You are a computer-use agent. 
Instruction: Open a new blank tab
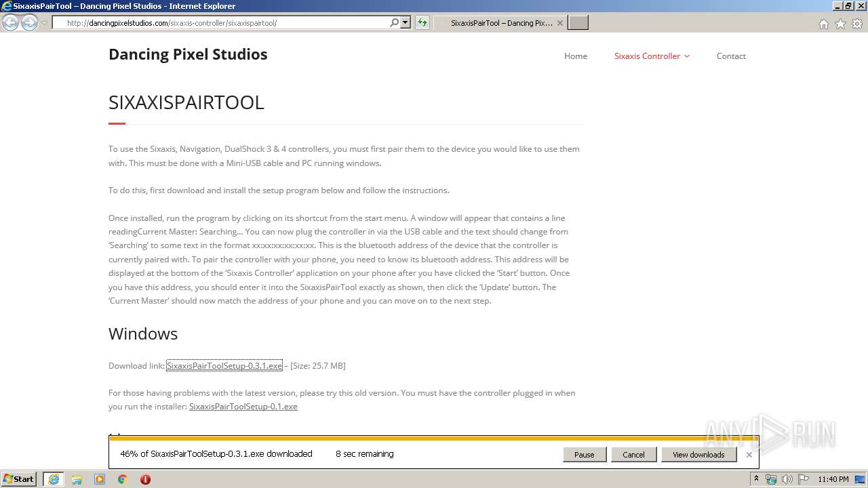pos(578,23)
